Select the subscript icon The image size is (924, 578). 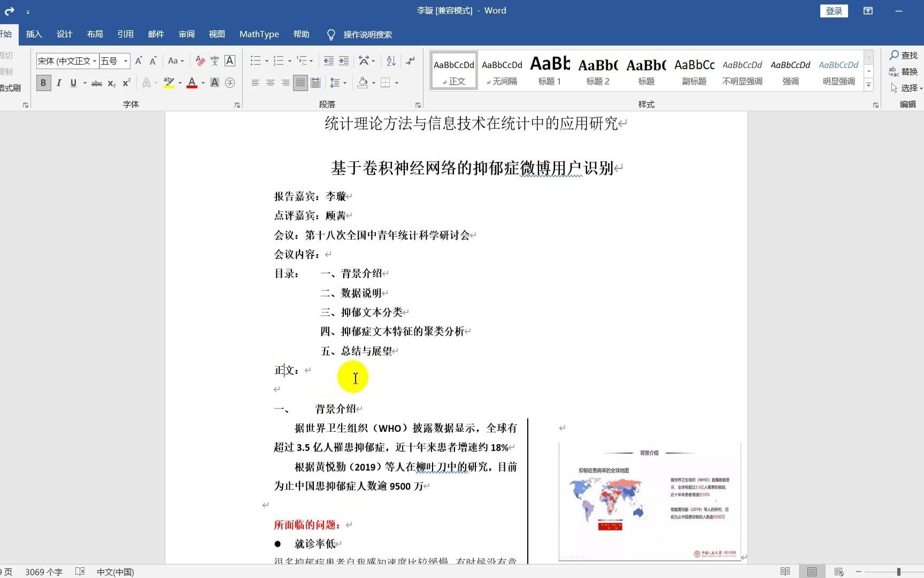point(111,83)
